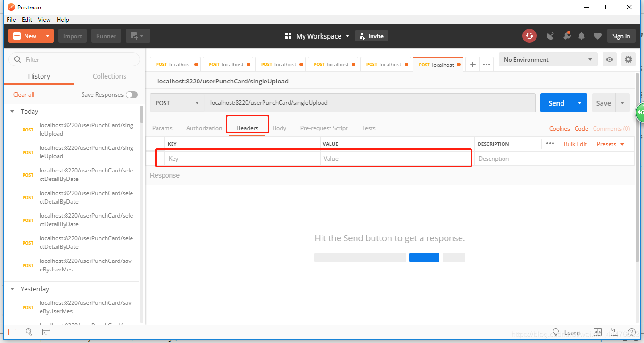
Task: Open the Learn bootcamp in status bar
Action: [x=566, y=332]
